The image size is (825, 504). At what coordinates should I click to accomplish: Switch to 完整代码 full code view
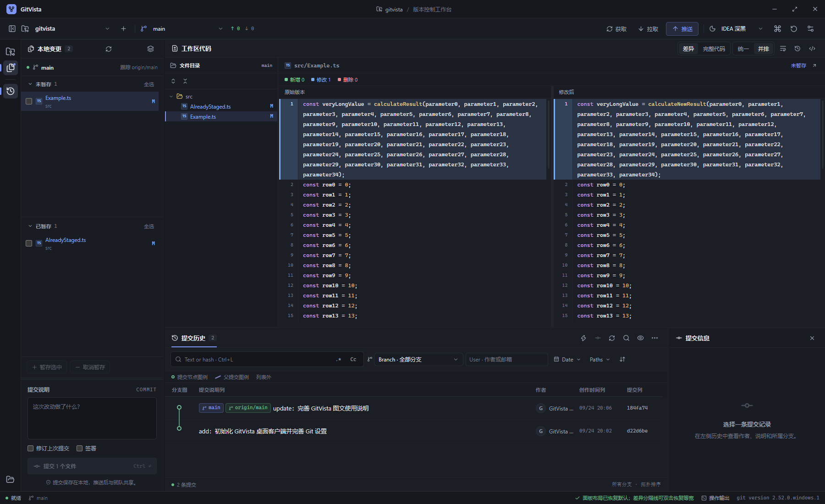coord(714,49)
